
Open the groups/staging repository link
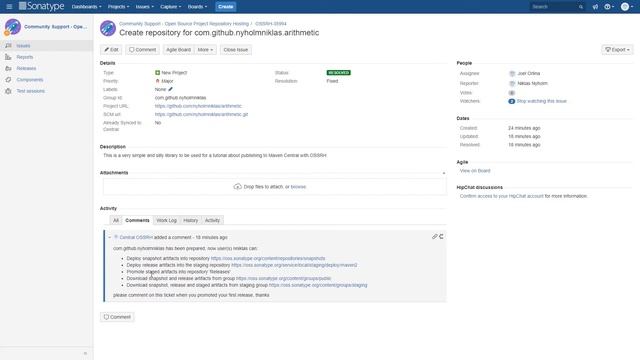pyautogui.click(x=318, y=285)
